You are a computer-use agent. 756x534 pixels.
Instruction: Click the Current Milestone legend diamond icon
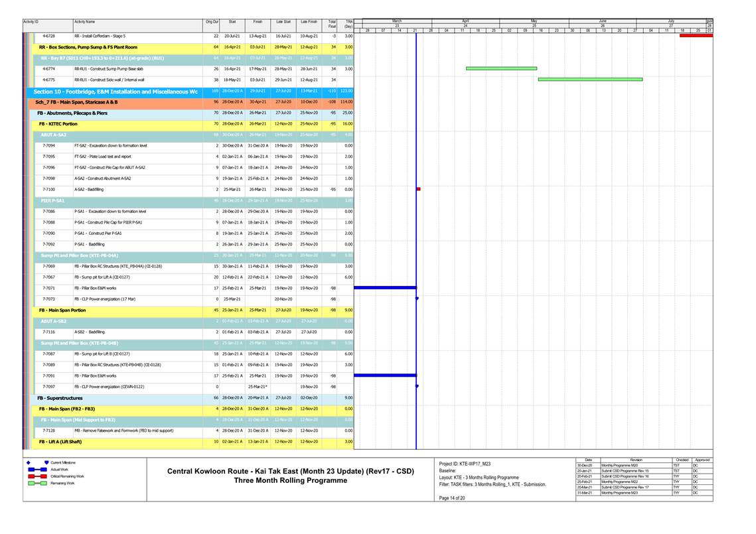coord(29,462)
